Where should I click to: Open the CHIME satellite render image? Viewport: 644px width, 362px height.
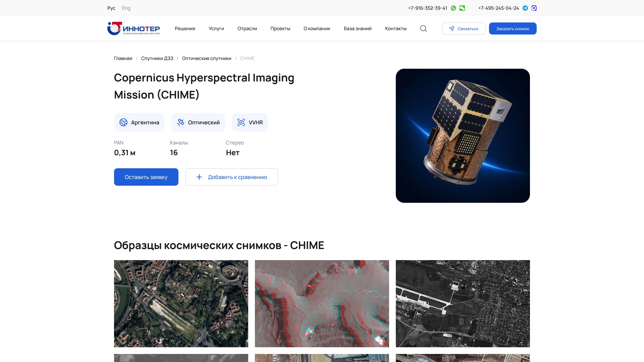click(x=463, y=136)
